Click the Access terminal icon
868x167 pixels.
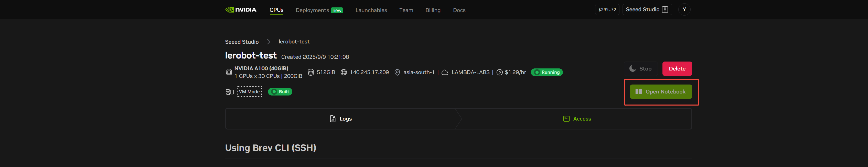click(x=566, y=119)
